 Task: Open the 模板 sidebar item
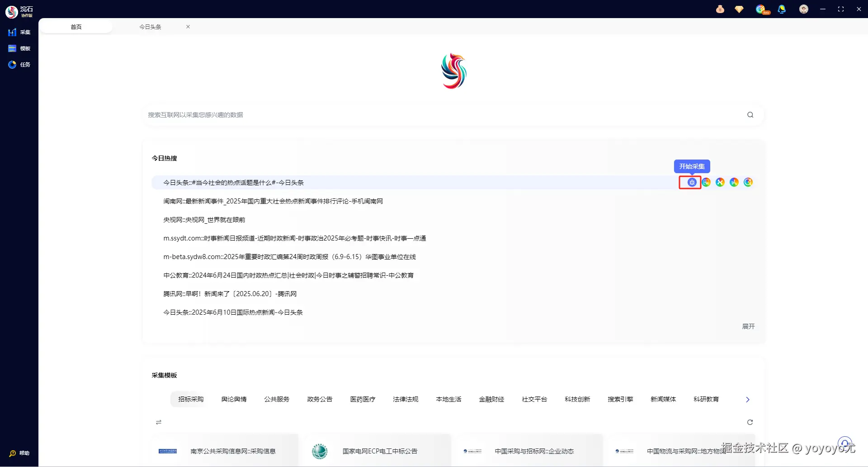click(x=19, y=48)
